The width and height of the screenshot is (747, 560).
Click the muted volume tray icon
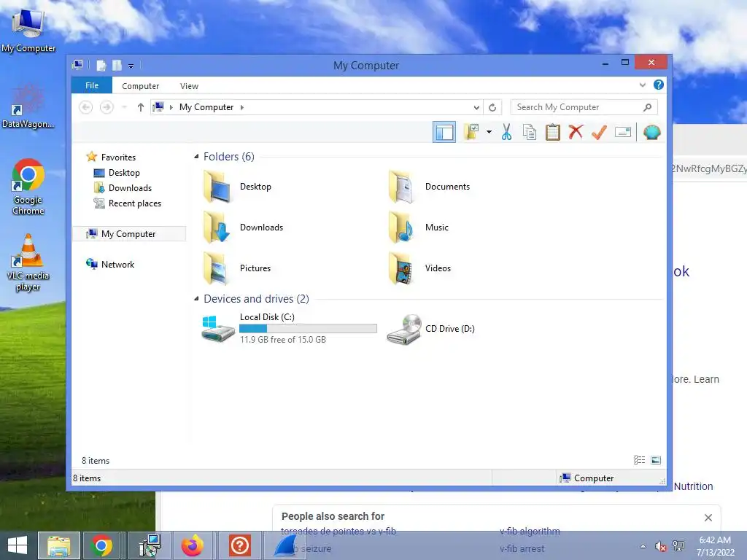click(660, 546)
